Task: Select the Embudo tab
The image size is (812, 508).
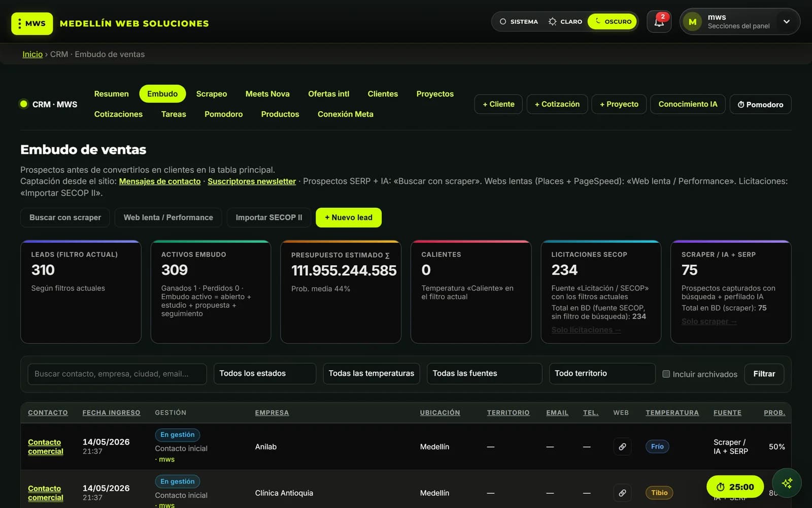Action: point(162,94)
